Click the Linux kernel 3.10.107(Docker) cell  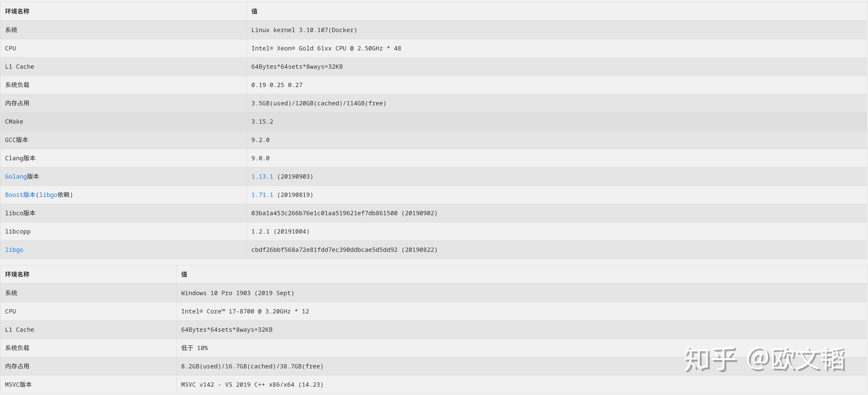coord(304,30)
